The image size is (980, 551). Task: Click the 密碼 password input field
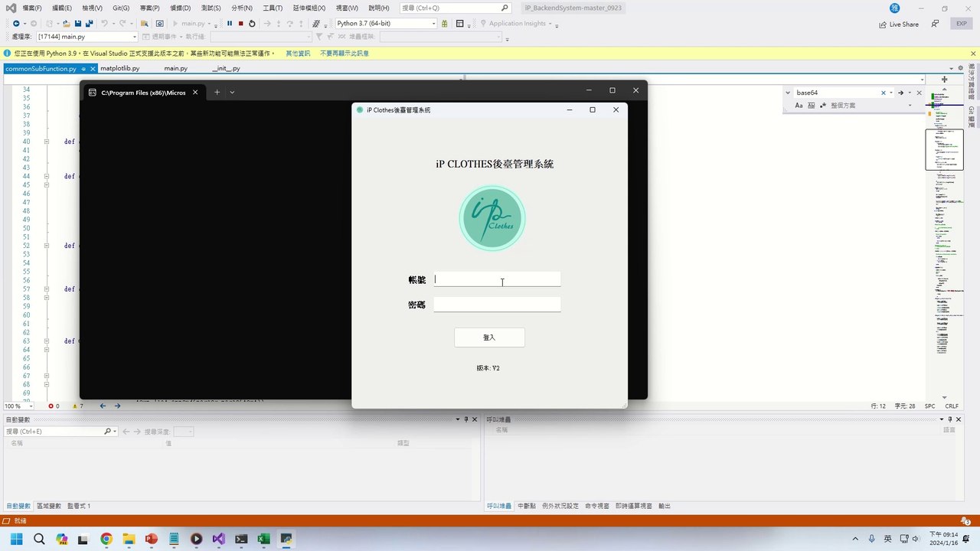tap(497, 305)
